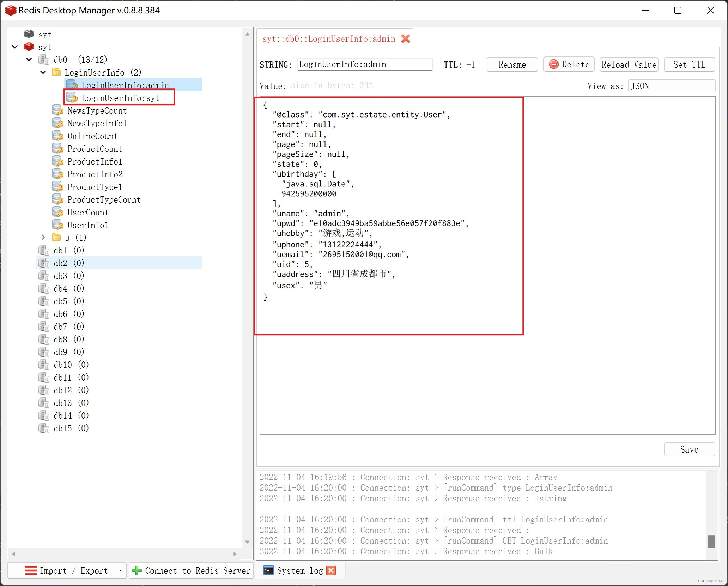Select the LoginUserInfo:admin key
728x586 pixels.
point(125,85)
